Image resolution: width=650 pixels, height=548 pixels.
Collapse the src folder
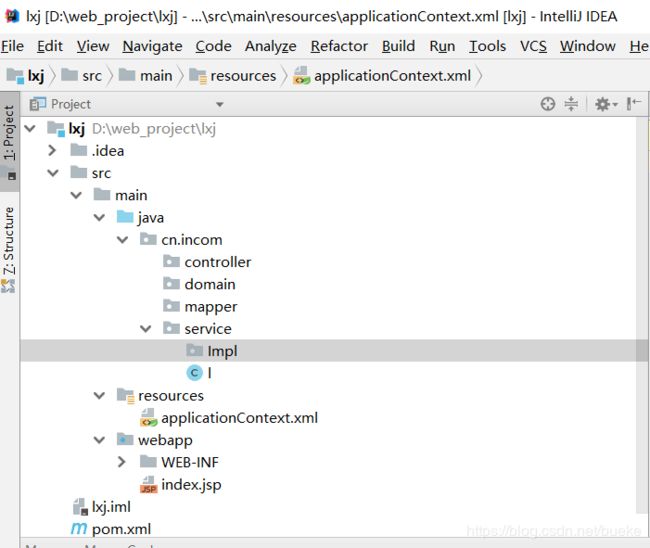[x=53, y=172]
